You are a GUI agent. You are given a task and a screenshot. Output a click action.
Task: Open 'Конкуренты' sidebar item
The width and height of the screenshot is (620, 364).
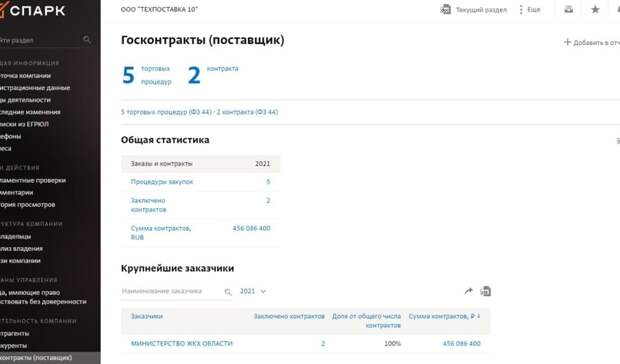13,346
